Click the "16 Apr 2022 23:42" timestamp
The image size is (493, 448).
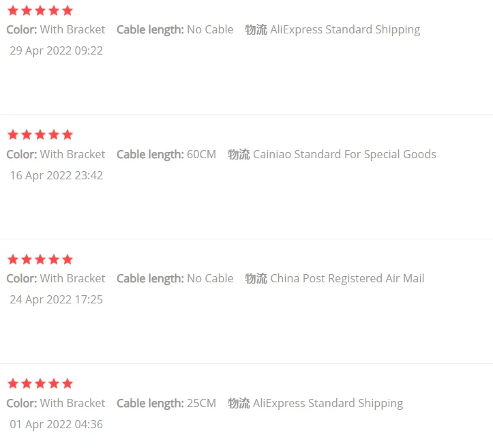point(56,175)
